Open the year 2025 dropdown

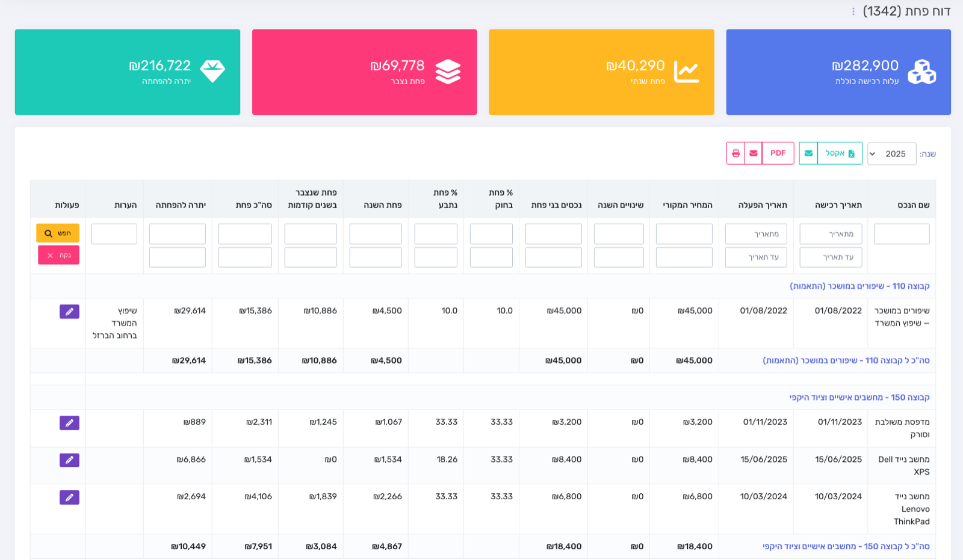coord(892,154)
